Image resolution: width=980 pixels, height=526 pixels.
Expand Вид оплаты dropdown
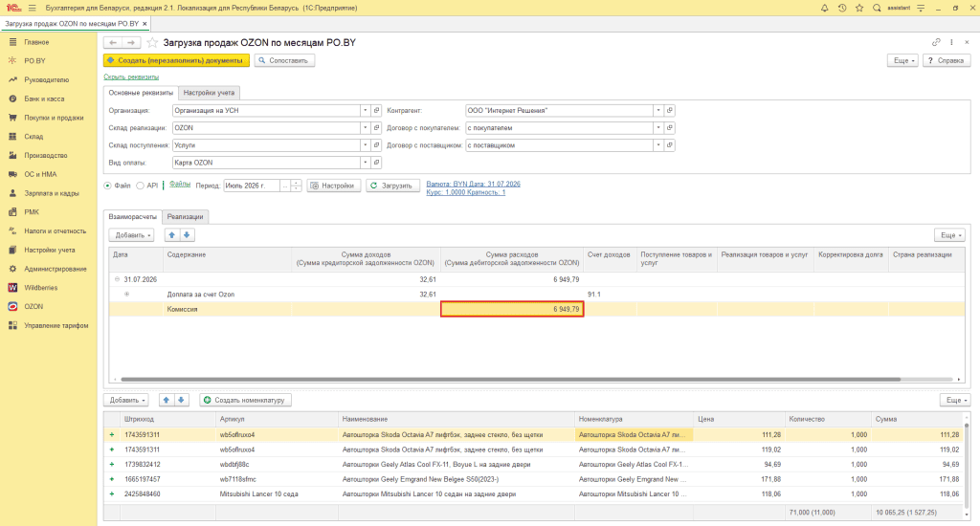(x=365, y=163)
